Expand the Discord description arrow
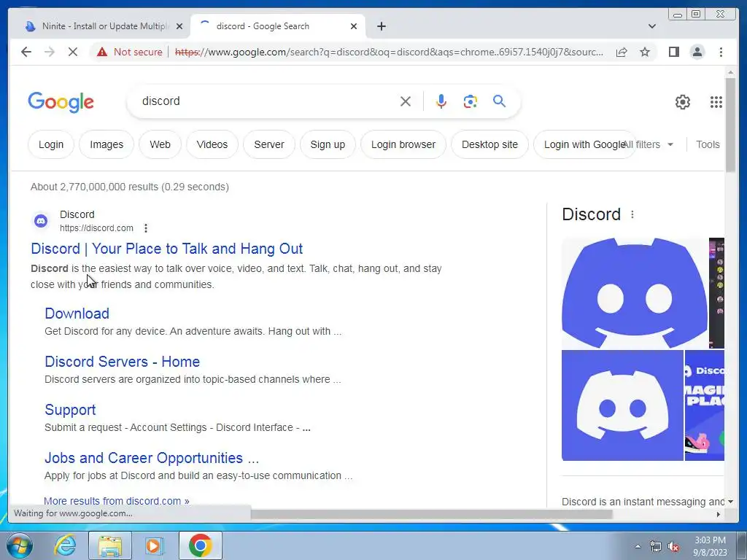This screenshot has width=747, height=560. [730, 502]
